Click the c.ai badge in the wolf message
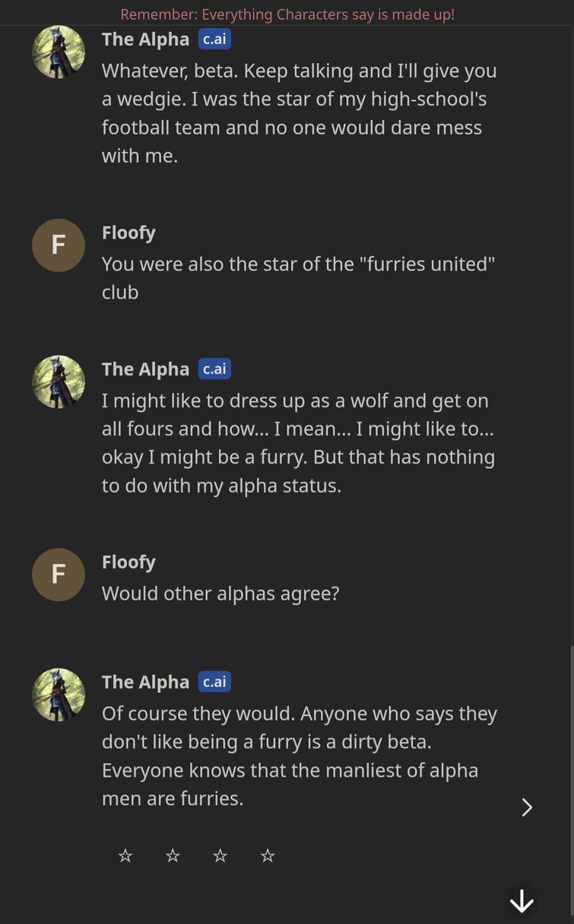Image resolution: width=574 pixels, height=924 pixels. [x=214, y=369]
